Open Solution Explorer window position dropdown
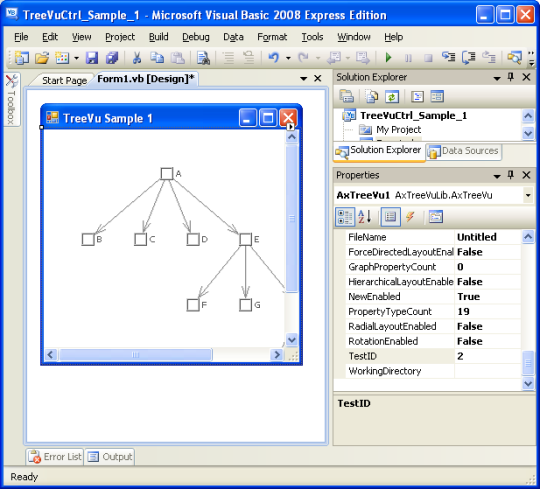The width and height of the screenshot is (540, 489). coord(497,78)
